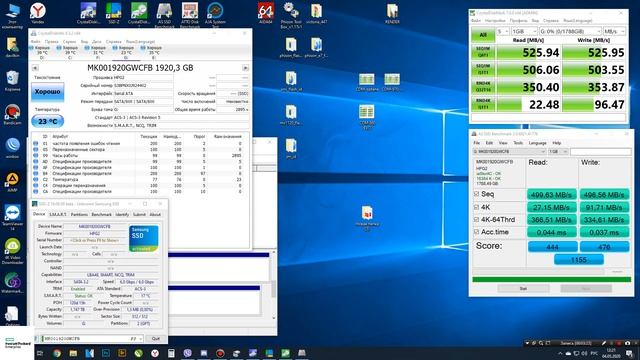The image size is (640, 360).
Task: Click the 23 °C temperature button in CrystalDiskInfo
Action: click(x=47, y=121)
